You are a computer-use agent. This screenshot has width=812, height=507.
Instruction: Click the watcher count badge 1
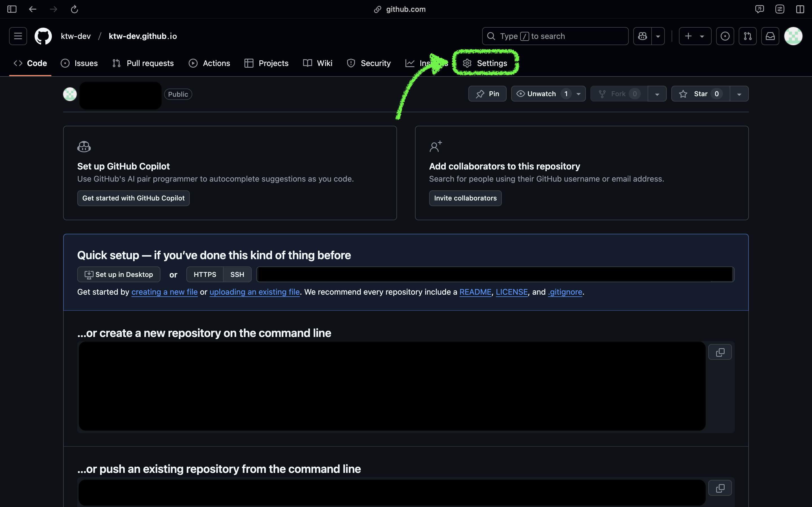point(566,94)
